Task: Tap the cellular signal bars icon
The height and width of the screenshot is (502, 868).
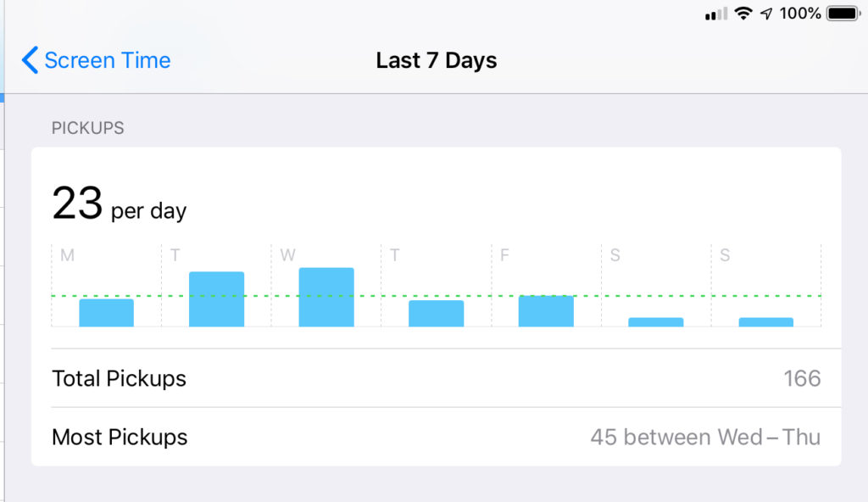Action: [x=715, y=14]
